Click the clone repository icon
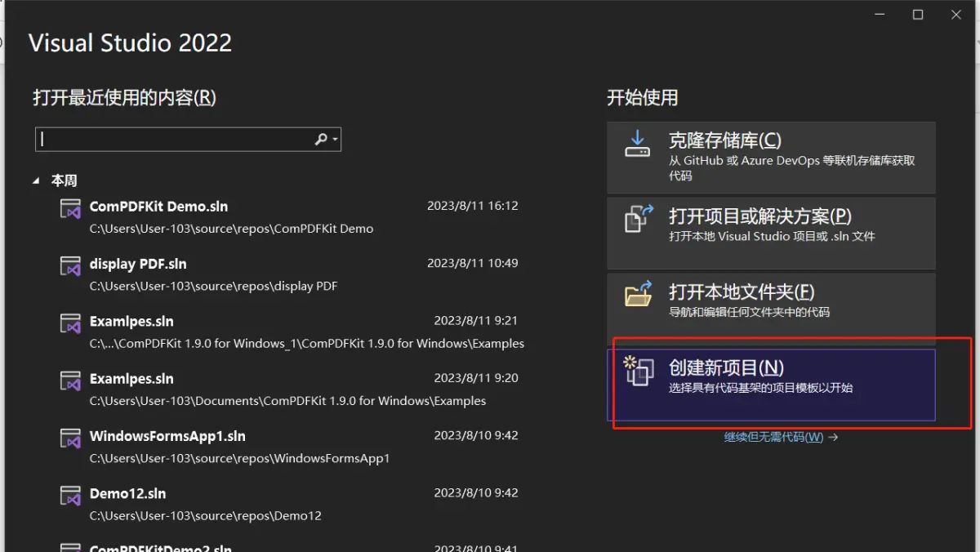The width and height of the screenshot is (980, 552). 638,143
